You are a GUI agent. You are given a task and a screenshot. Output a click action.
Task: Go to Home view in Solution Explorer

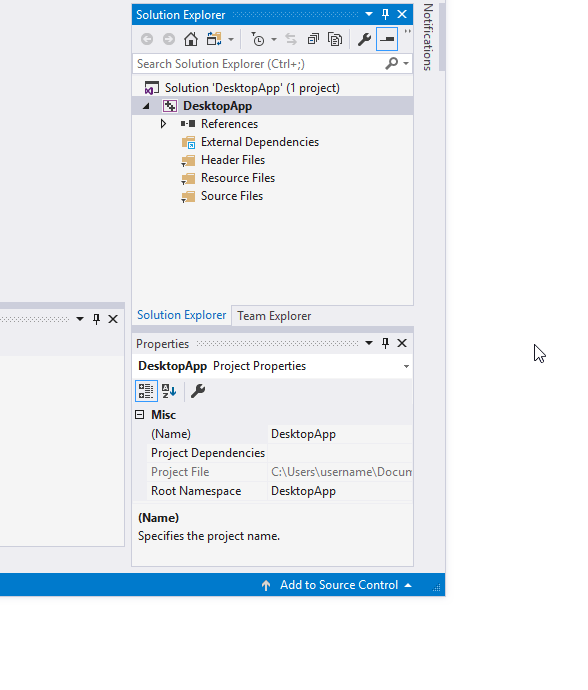tap(191, 40)
